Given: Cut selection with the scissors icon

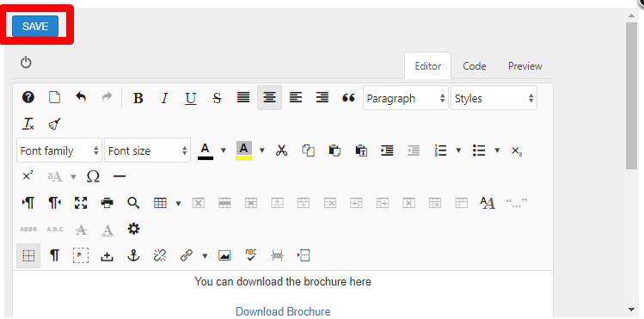Looking at the screenshot, I should [281, 150].
